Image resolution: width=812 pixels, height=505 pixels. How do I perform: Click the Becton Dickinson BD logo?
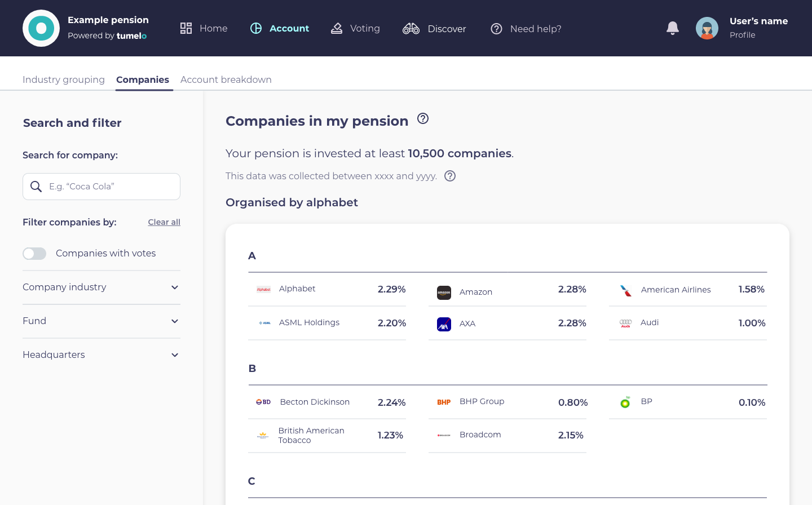tap(263, 402)
